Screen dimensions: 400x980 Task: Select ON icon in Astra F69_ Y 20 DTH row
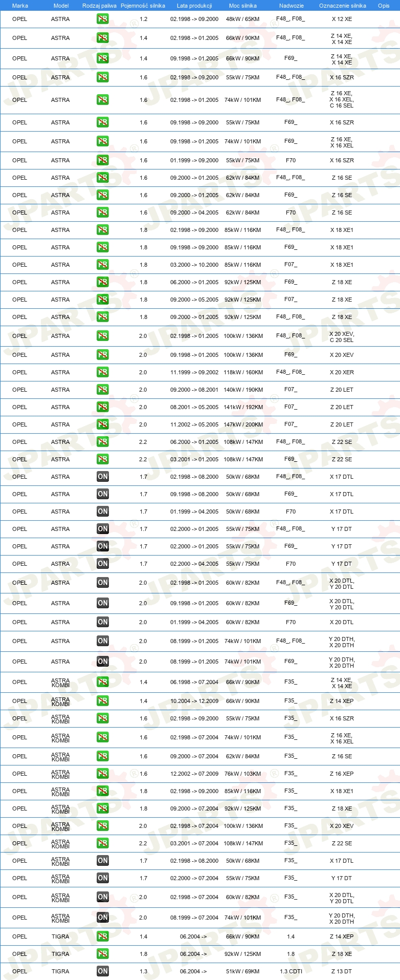[x=103, y=662]
